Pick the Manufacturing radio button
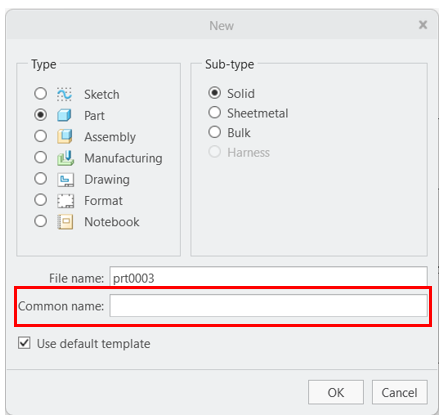 (x=40, y=157)
